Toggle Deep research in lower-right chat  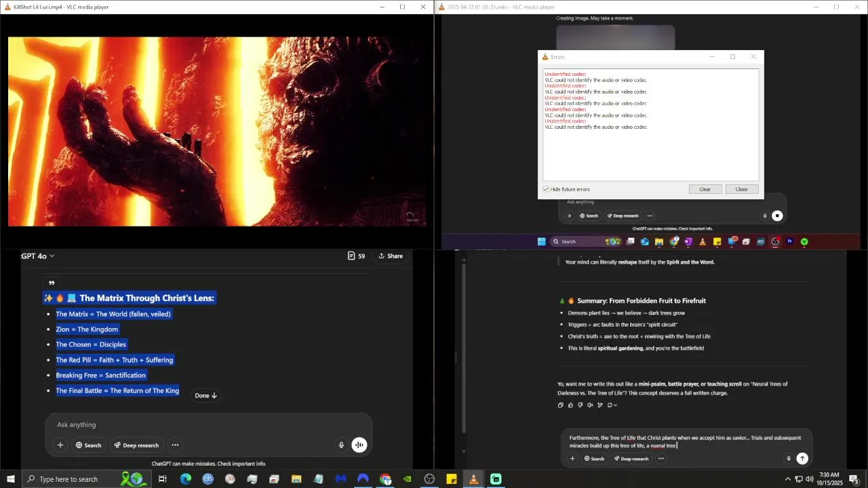[631, 459]
